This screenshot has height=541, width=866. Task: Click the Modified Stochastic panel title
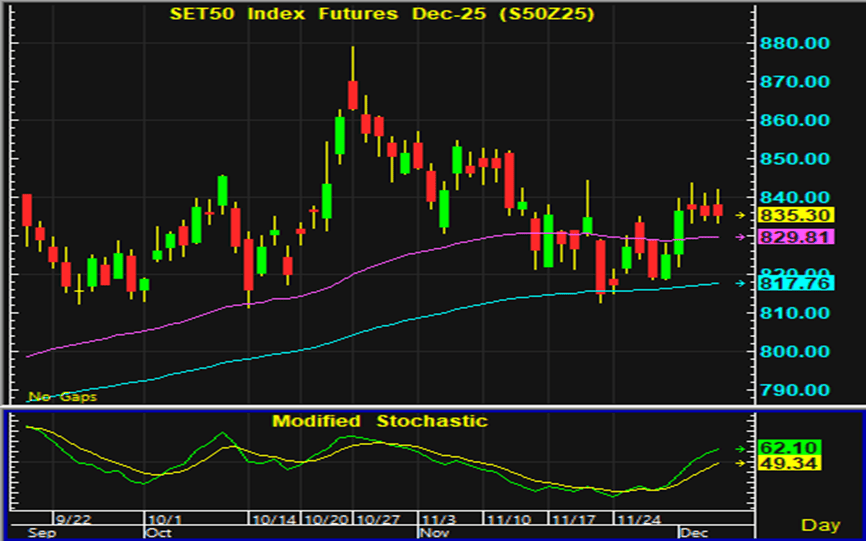click(380, 421)
